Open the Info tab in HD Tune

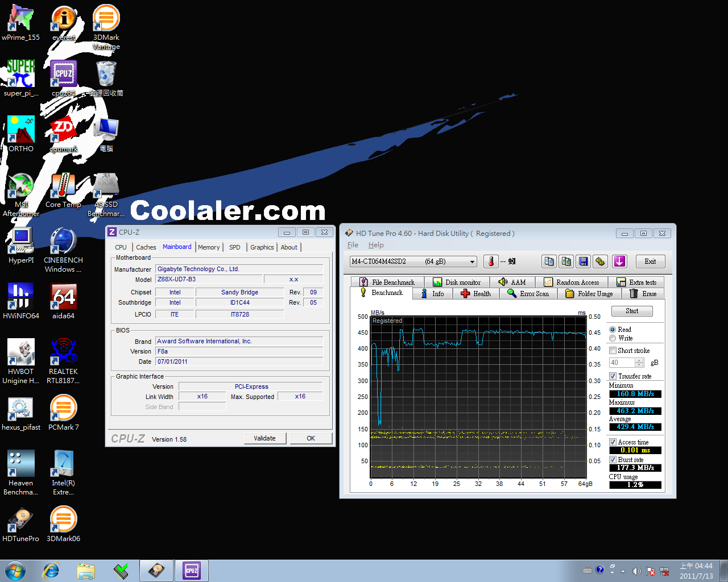(x=432, y=294)
